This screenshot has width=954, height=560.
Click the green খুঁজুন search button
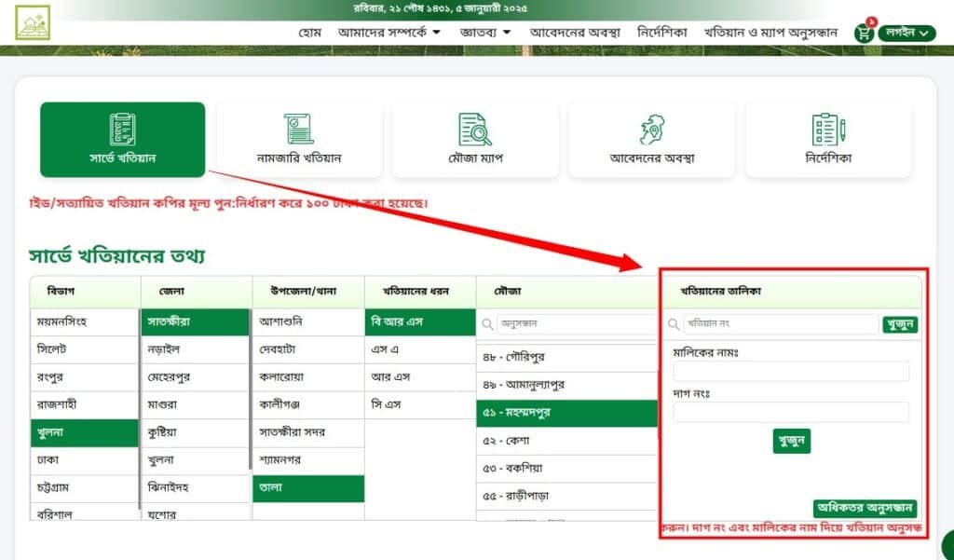pos(791,442)
